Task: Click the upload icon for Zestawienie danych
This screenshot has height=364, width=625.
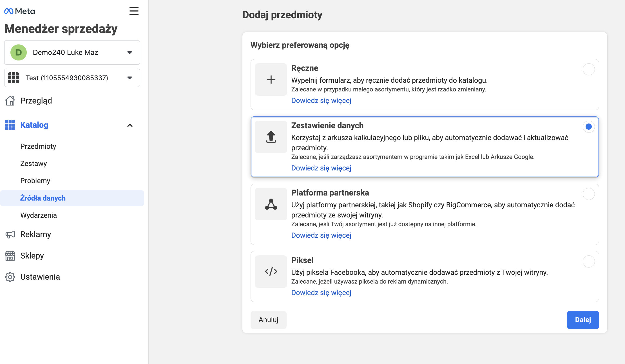Action: click(271, 137)
